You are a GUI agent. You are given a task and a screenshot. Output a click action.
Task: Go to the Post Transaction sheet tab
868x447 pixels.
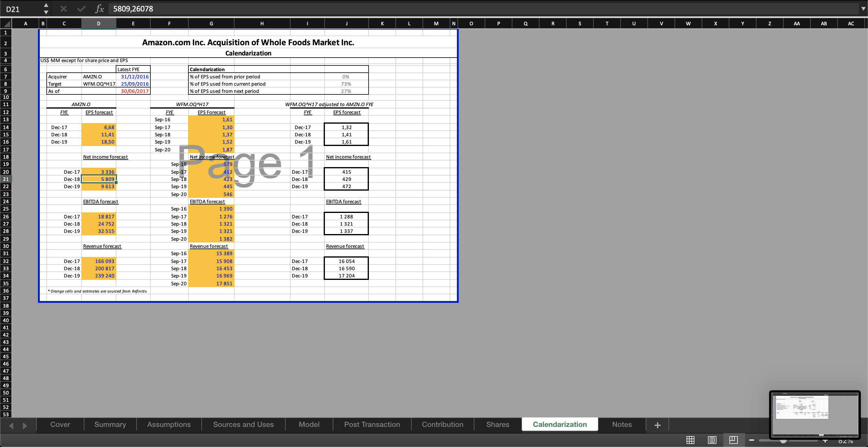(372, 424)
